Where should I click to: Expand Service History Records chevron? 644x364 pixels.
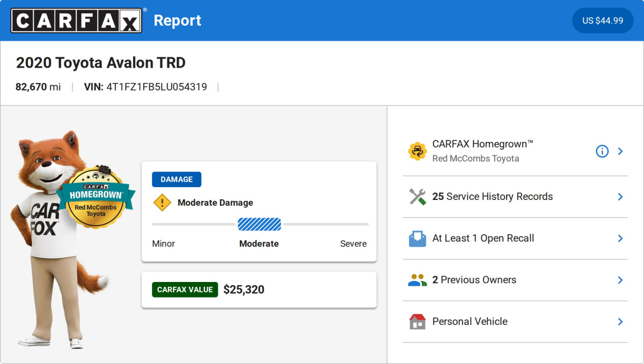pos(620,197)
